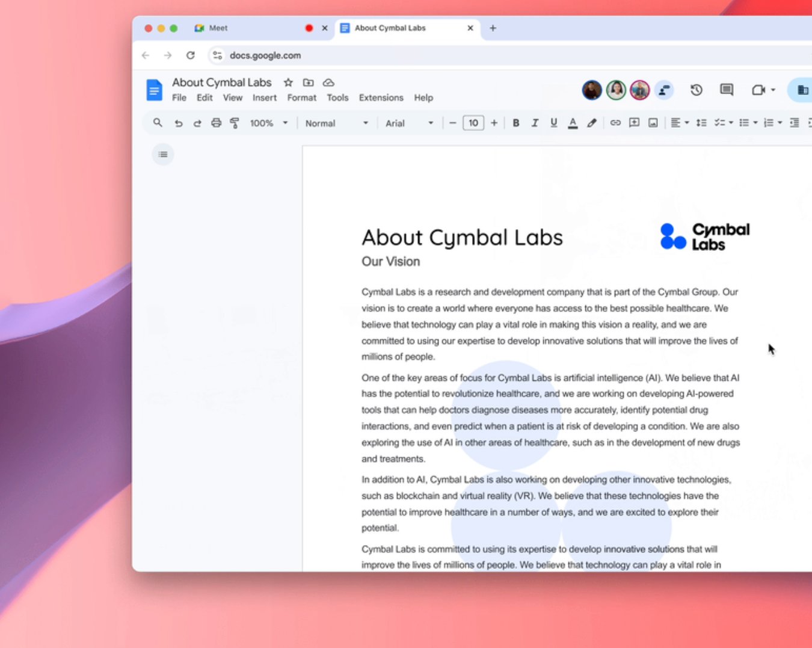Click the blue button after the video call icon
The width and height of the screenshot is (812, 648).
pyautogui.click(x=801, y=90)
